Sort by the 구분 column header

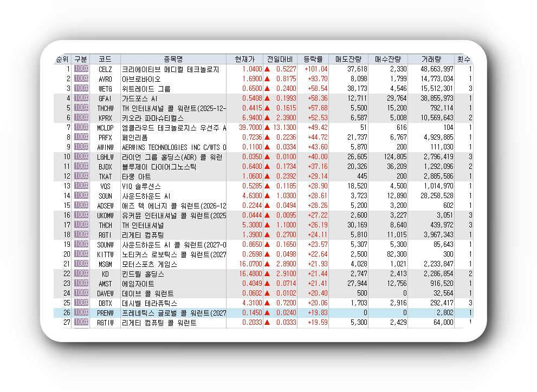[x=81, y=59]
